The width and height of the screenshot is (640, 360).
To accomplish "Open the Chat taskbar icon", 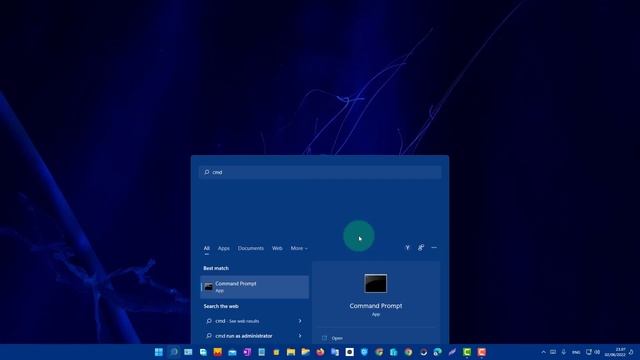I will coord(203,352).
